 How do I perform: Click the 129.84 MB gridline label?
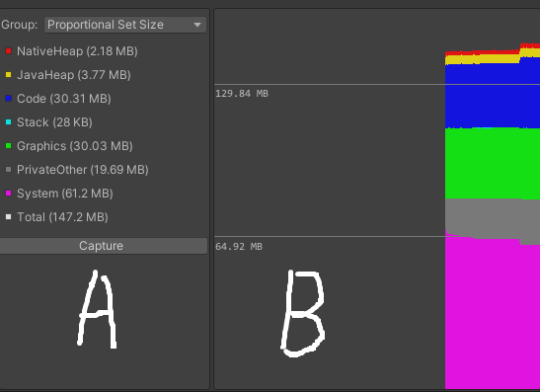point(242,94)
